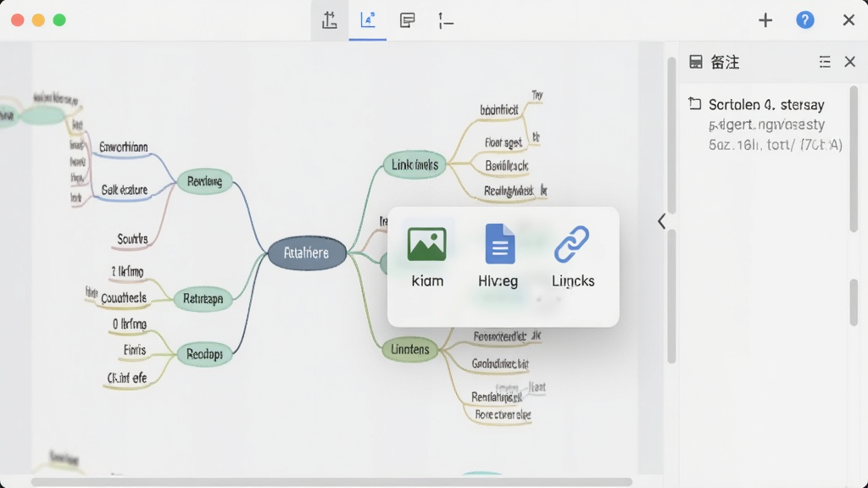
Task: Select the central Attalnere node
Action: click(x=307, y=252)
